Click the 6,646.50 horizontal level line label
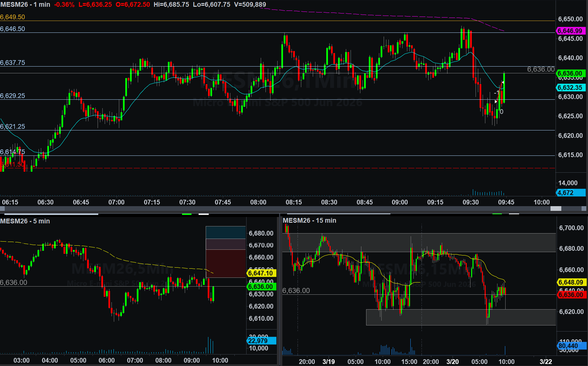Viewport: 588px width, 366px height. 12,29
